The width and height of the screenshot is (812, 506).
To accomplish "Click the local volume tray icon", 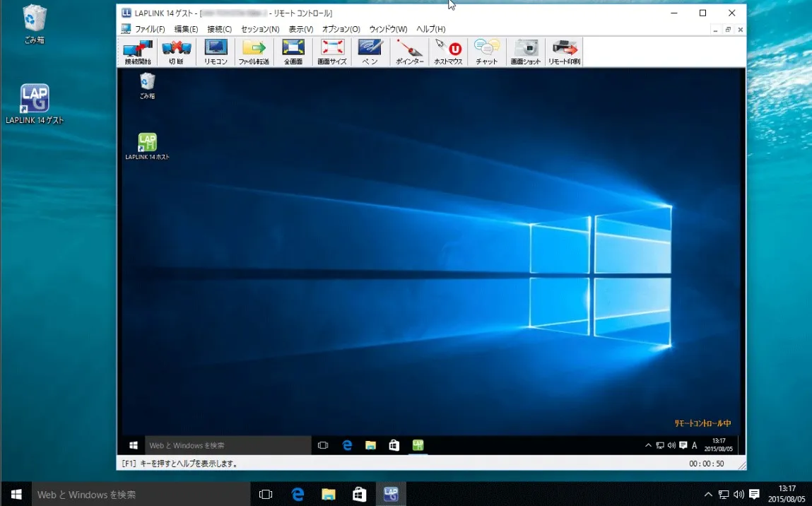I will pyautogui.click(x=739, y=495).
